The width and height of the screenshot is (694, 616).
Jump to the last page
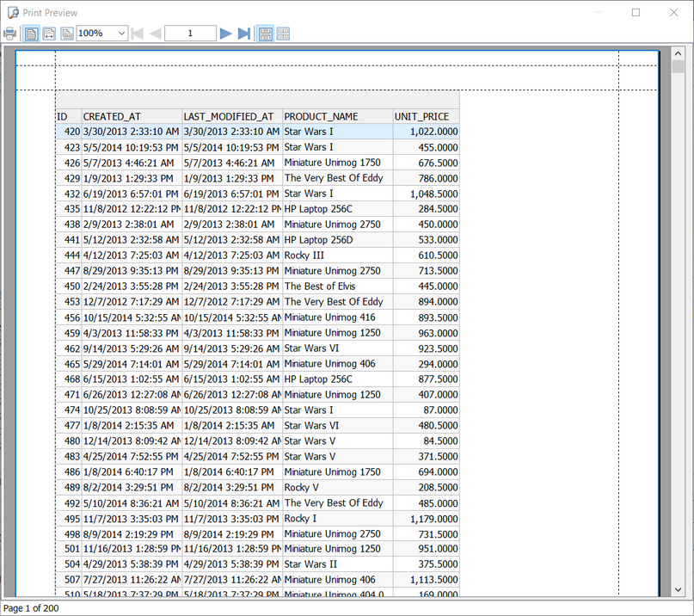(243, 34)
